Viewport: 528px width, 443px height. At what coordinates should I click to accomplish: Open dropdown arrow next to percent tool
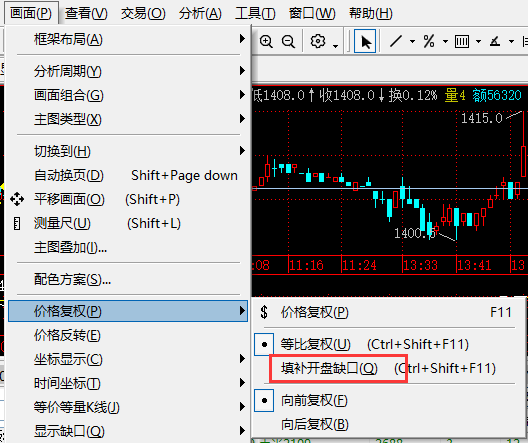(446, 42)
